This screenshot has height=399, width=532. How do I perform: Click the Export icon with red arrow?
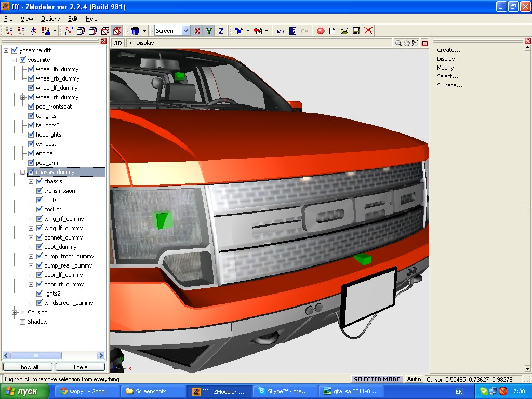pos(258,31)
